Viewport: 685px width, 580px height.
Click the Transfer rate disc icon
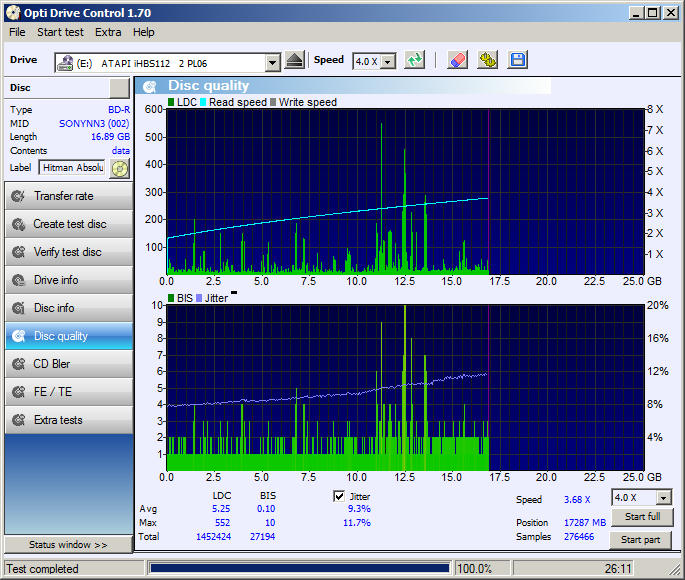click(x=18, y=196)
